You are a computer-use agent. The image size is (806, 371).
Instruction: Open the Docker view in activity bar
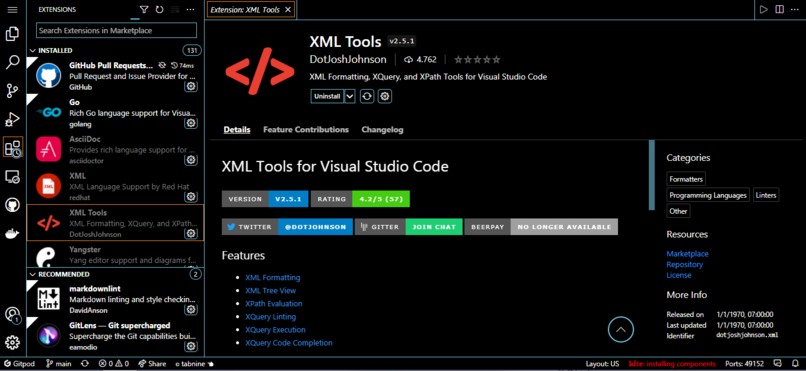[12, 234]
